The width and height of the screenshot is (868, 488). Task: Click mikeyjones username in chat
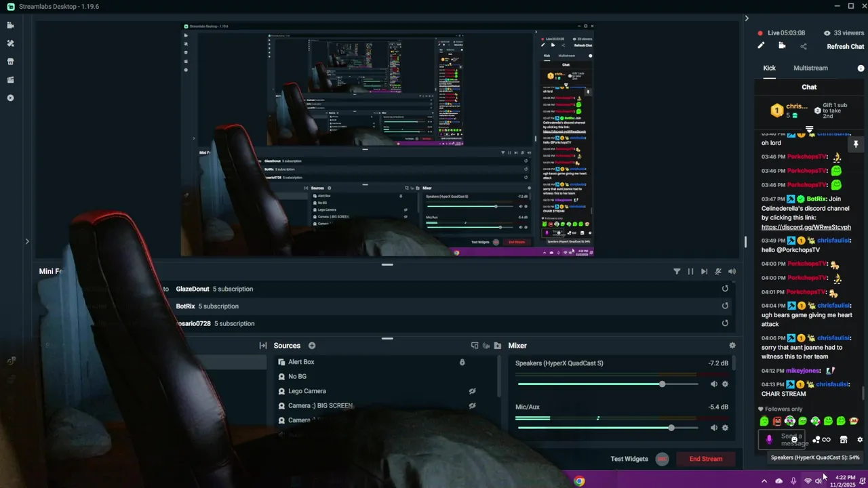pos(803,371)
